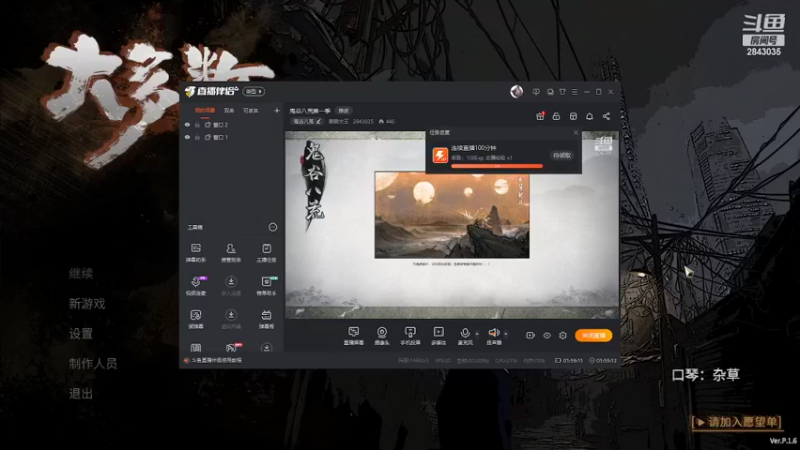The width and height of the screenshot is (800, 450).
Task: Open the gift box icon with red dot
Action: click(540, 116)
